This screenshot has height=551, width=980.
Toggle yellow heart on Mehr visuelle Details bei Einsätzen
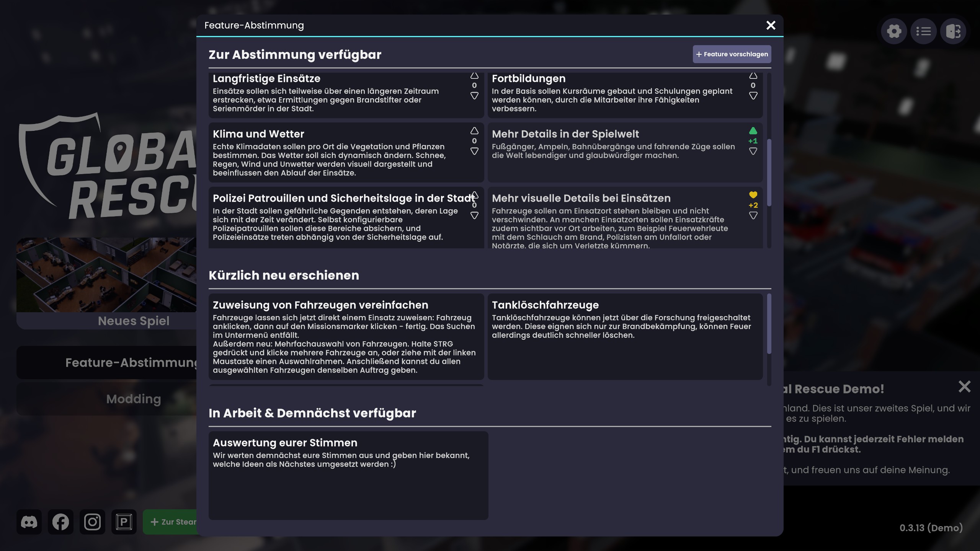(x=753, y=195)
